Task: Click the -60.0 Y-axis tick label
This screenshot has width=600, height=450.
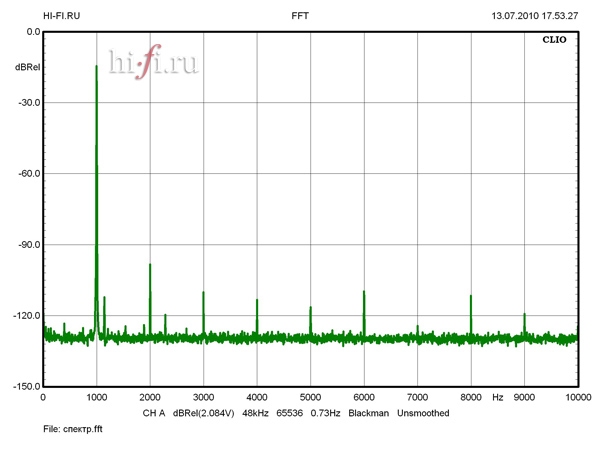Action: click(27, 173)
